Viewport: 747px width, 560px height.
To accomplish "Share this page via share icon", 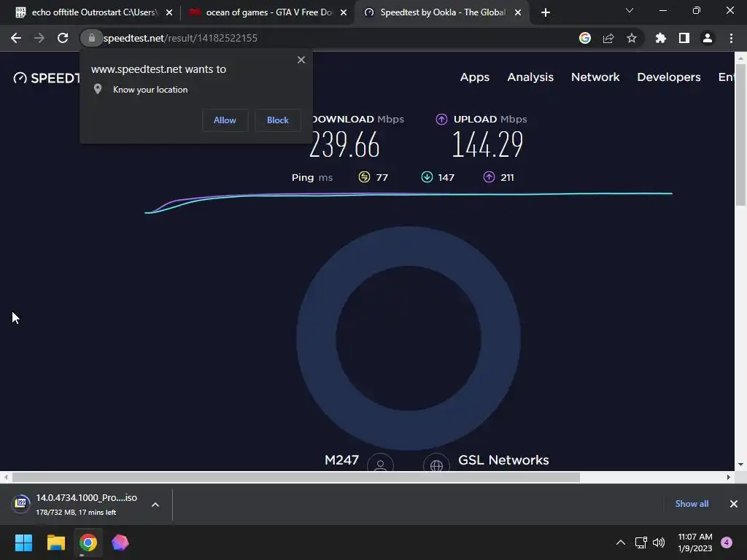I will (x=608, y=38).
